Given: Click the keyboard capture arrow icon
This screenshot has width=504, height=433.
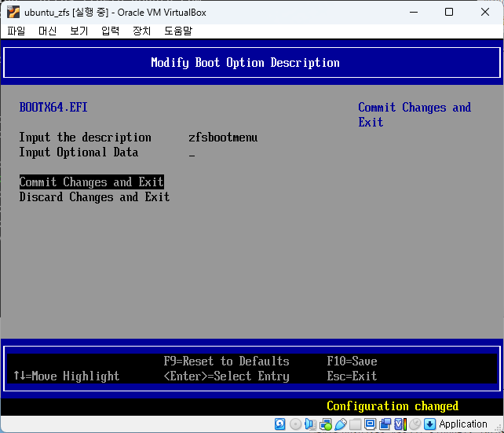Looking at the screenshot, I should pyautogui.click(x=429, y=424).
